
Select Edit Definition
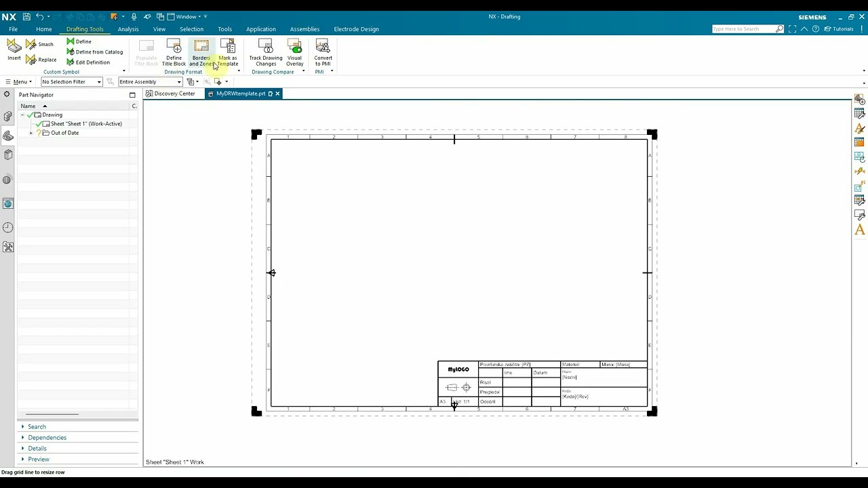pos(87,62)
